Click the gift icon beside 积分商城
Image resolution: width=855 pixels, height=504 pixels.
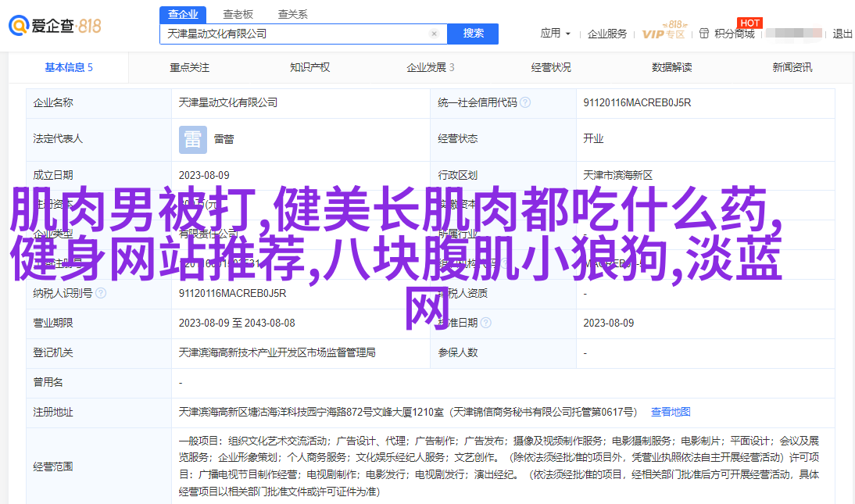tap(704, 34)
